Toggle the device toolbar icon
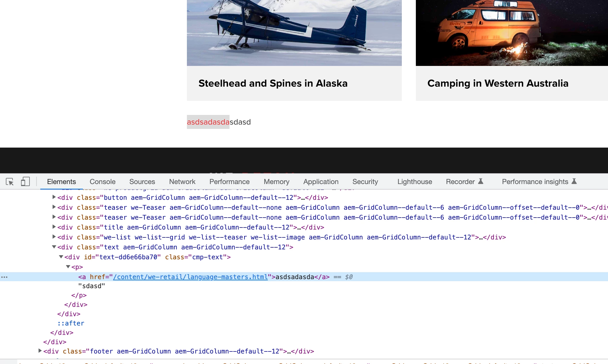This screenshot has height=364, width=608. point(25,182)
